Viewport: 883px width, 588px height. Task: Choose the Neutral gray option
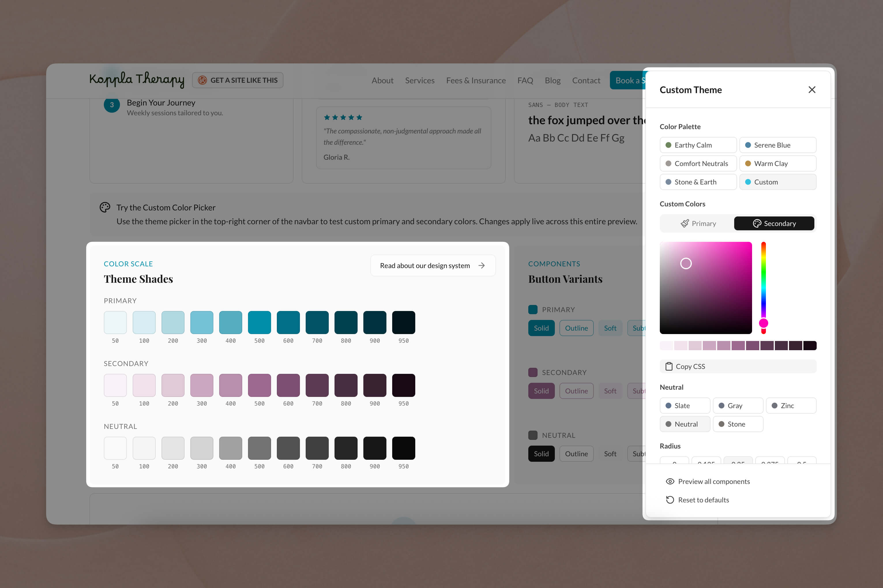click(685, 424)
